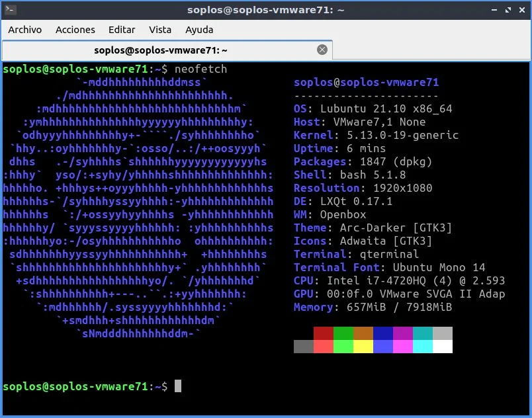Click the Uptime value 6 mins

click(366, 149)
